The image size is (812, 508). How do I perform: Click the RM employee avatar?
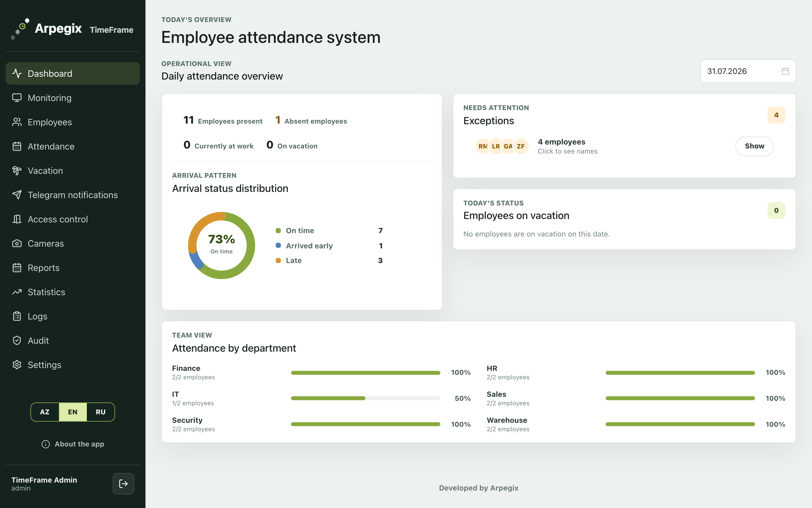coord(483,146)
